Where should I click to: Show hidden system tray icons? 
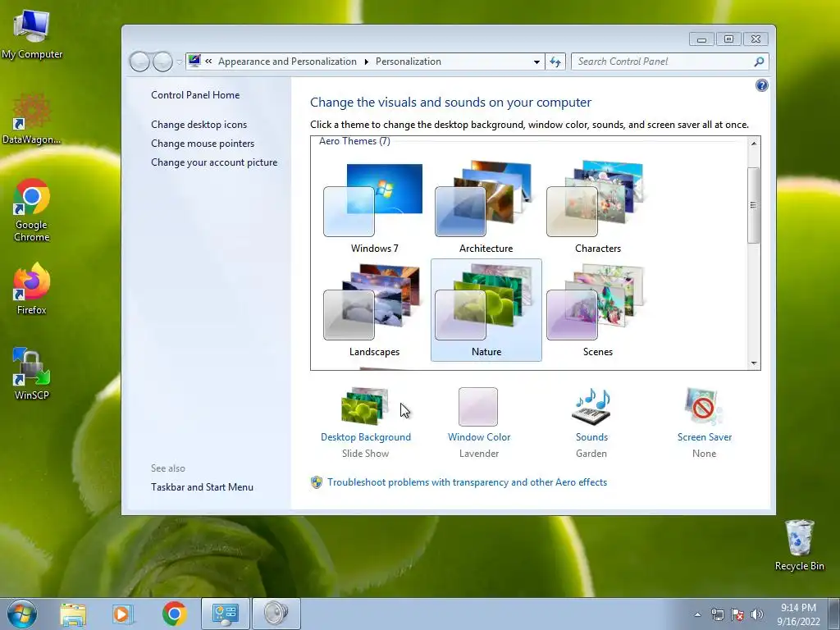point(697,614)
